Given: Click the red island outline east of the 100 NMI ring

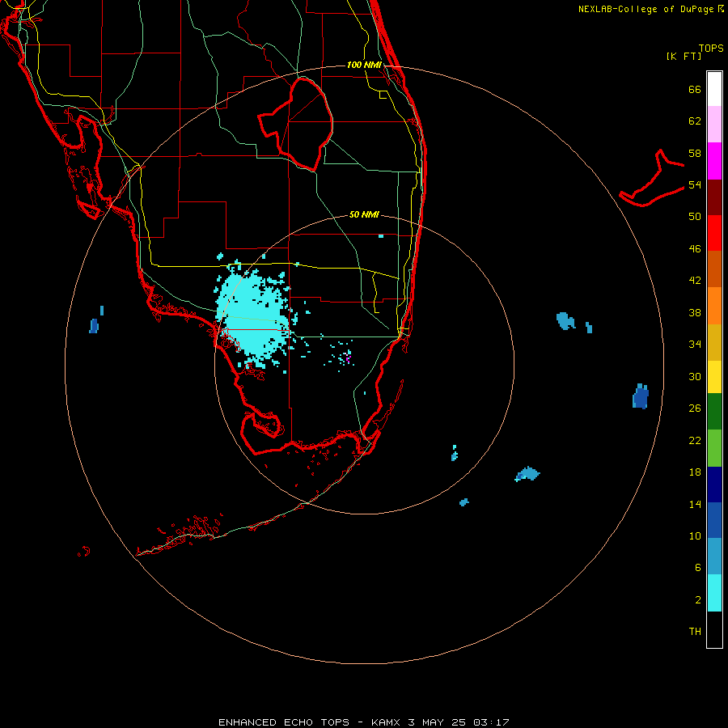Looking at the screenshot, I should [652, 179].
